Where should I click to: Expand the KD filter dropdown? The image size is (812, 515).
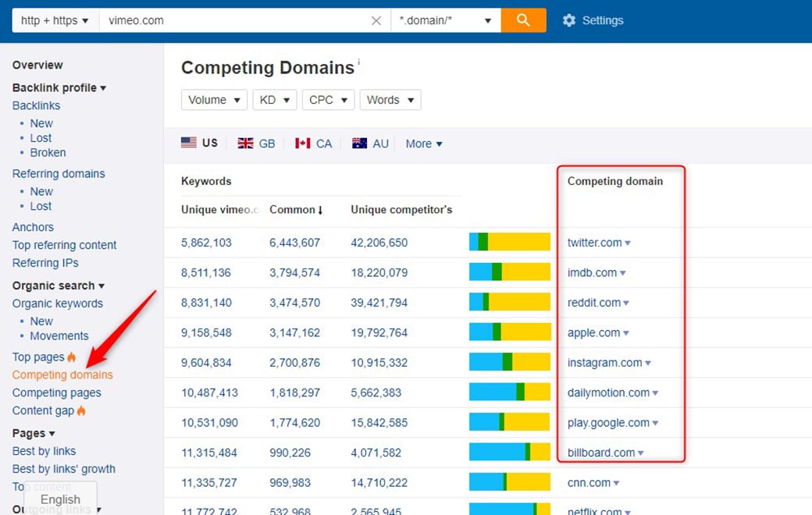tap(275, 100)
